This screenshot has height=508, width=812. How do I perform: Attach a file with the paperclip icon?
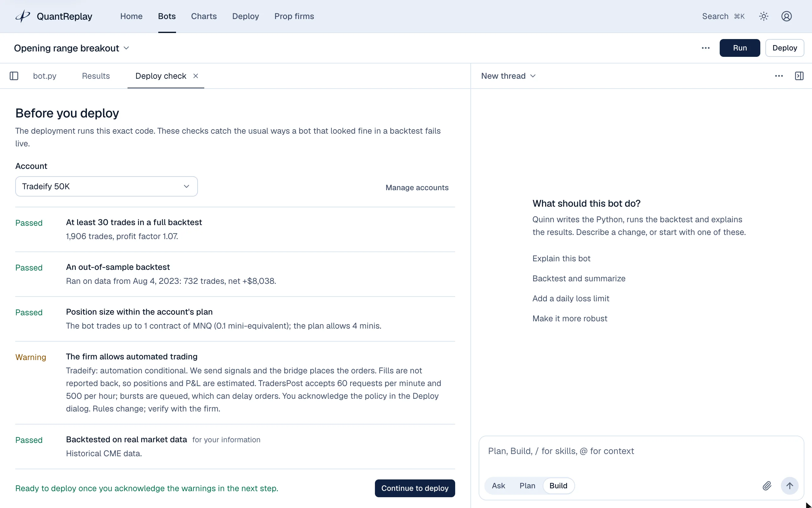[767, 486]
